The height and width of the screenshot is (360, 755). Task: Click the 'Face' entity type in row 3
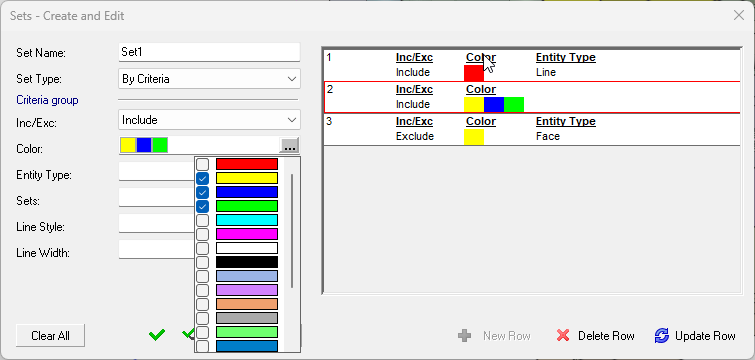[548, 136]
